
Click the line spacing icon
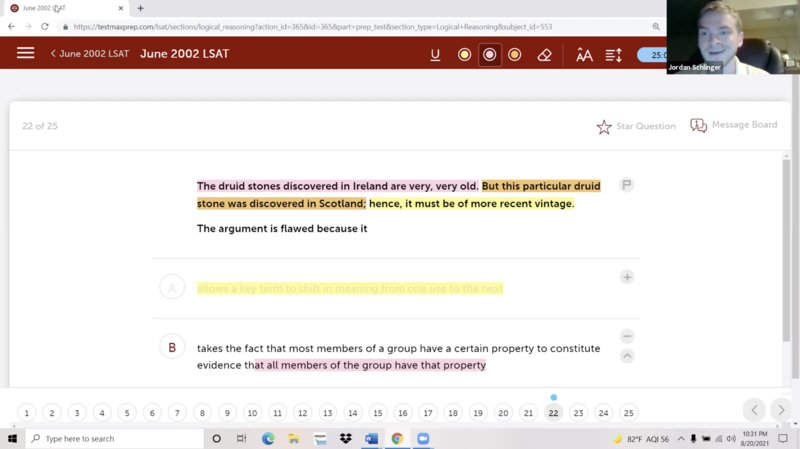pos(613,55)
